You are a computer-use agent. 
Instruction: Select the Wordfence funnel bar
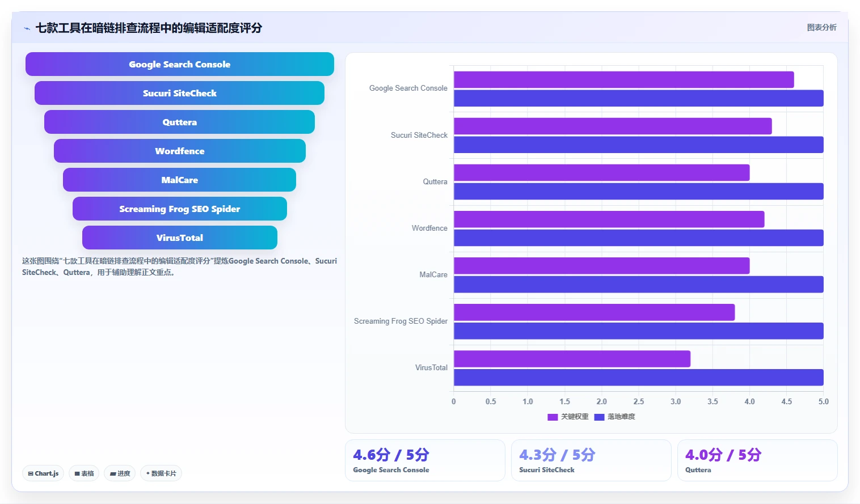coord(180,151)
